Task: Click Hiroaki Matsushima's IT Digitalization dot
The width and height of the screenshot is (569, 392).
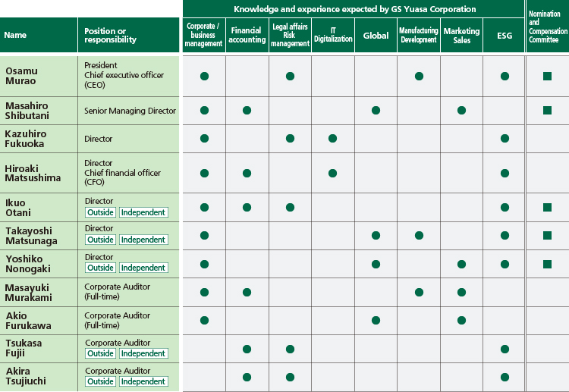Action: pos(332,174)
